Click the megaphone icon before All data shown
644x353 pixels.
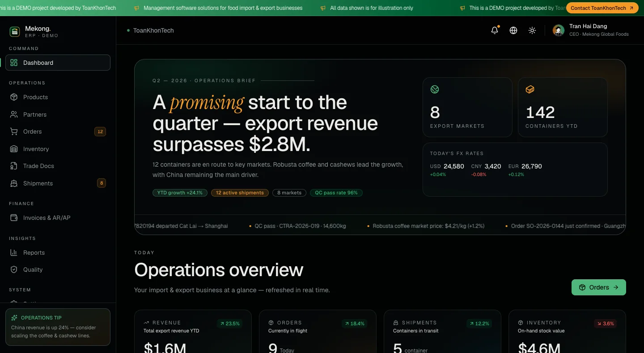click(323, 8)
